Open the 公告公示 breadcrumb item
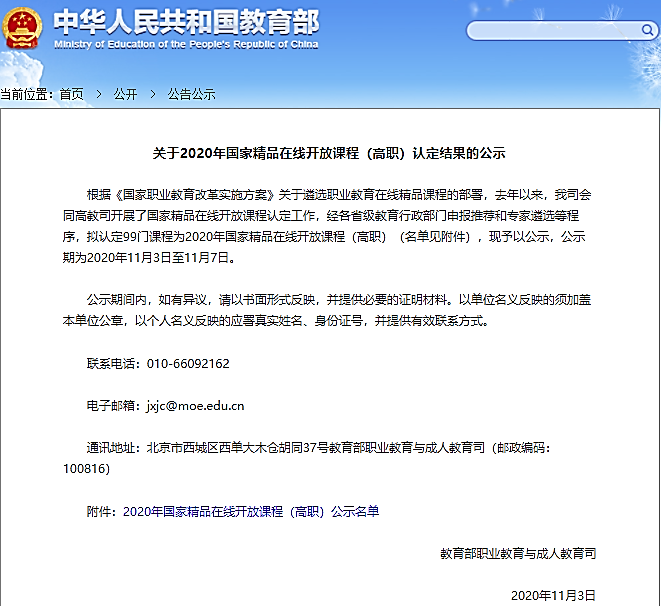 point(191,94)
